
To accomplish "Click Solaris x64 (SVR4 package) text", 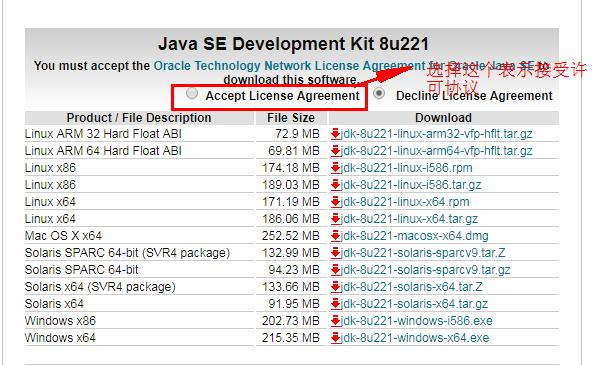I will coord(100,287).
